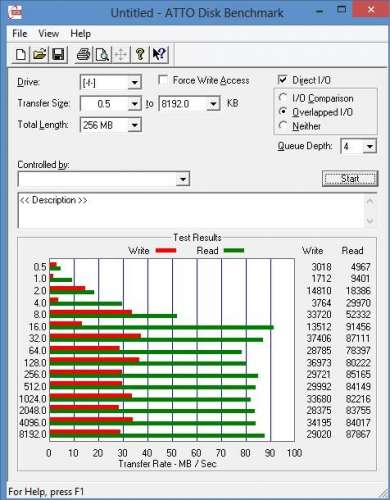Screen dimensions: 390x500
Task: Open a file with the Open folder icon
Action: pyautogui.click(x=40, y=54)
